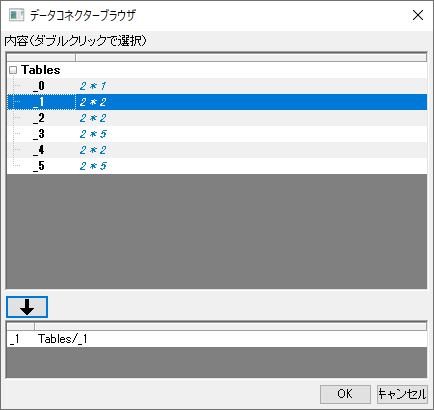Click the キャンセル button
Screen dimensions: 434x410
point(402,394)
